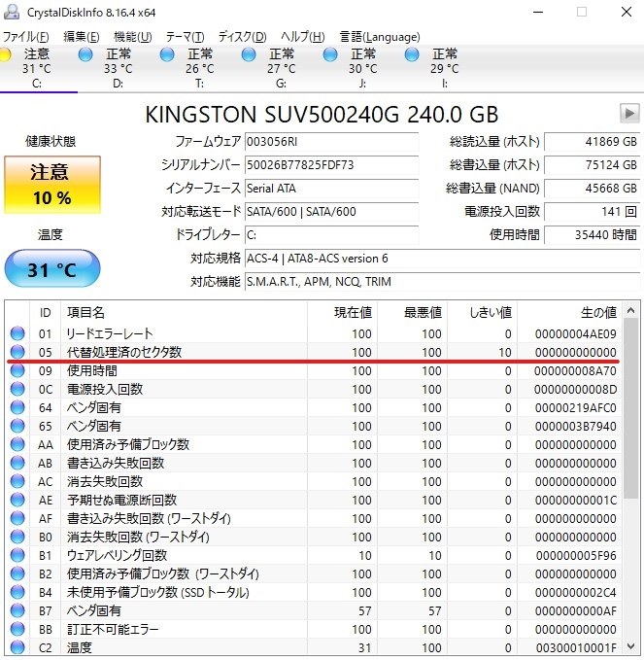Screen dimensions: 644x660
Task: Select the ウェアレベリング回数 attribute name
Action: 117,556
